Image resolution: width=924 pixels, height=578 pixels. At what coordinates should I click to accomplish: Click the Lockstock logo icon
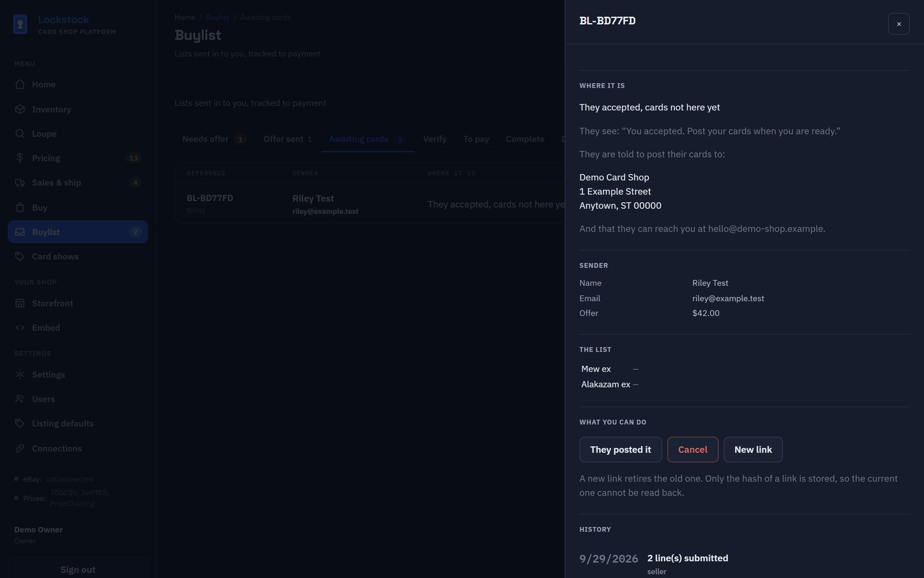click(20, 24)
